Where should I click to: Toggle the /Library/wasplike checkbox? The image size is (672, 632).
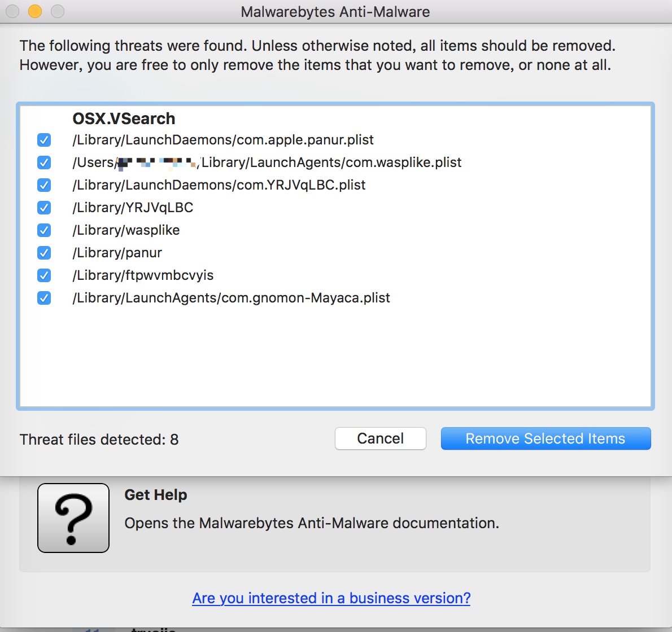44,230
